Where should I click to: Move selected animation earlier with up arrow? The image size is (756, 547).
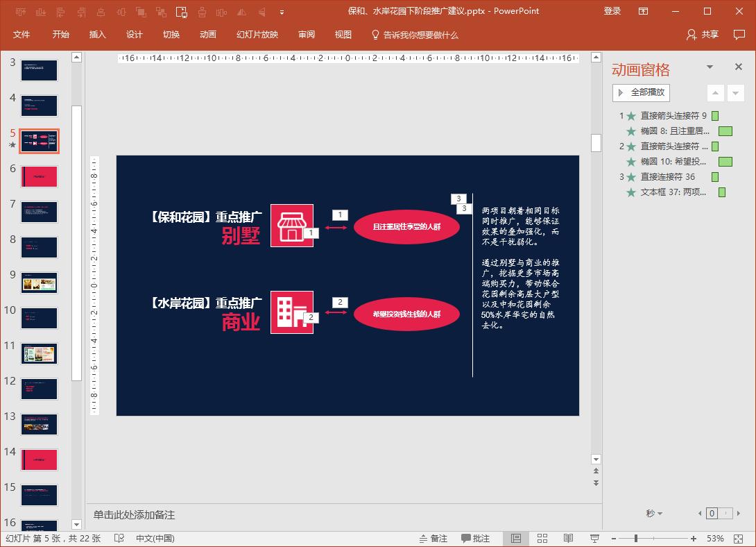click(716, 92)
